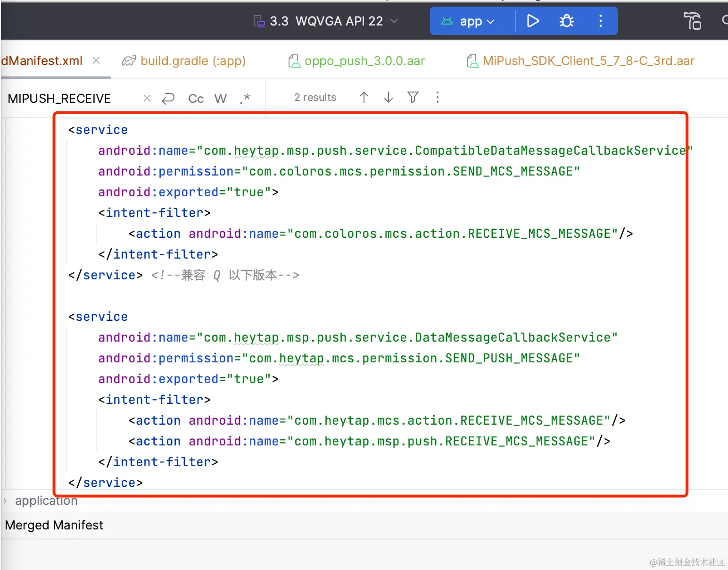Run the app with the play button
This screenshot has width=728, height=570.
533,21
